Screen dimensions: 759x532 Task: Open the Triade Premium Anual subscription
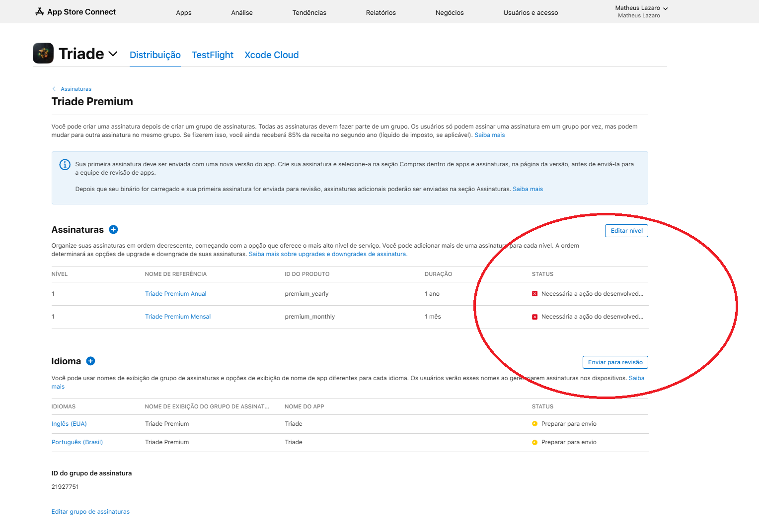point(176,294)
